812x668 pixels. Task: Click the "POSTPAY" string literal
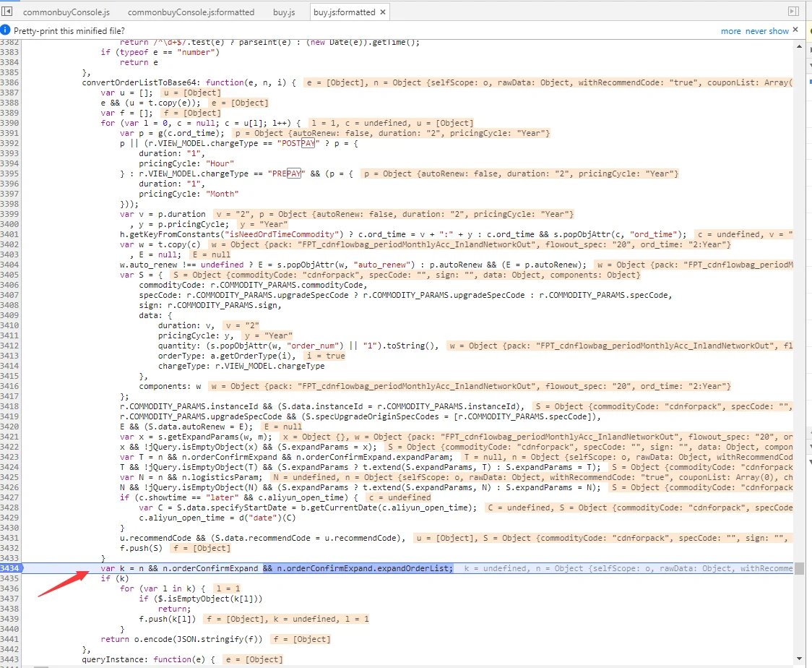tap(298, 144)
